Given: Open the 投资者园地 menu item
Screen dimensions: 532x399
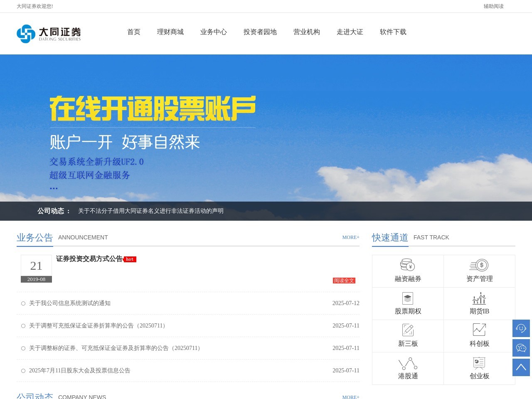Looking at the screenshot, I should [260, 32].
